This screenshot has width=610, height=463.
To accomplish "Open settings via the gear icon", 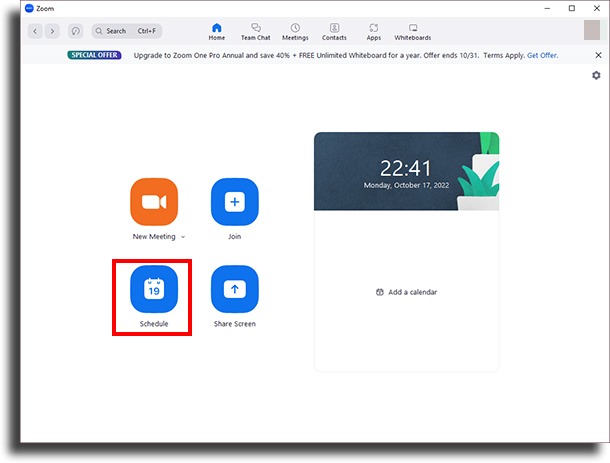I will 596,75.
